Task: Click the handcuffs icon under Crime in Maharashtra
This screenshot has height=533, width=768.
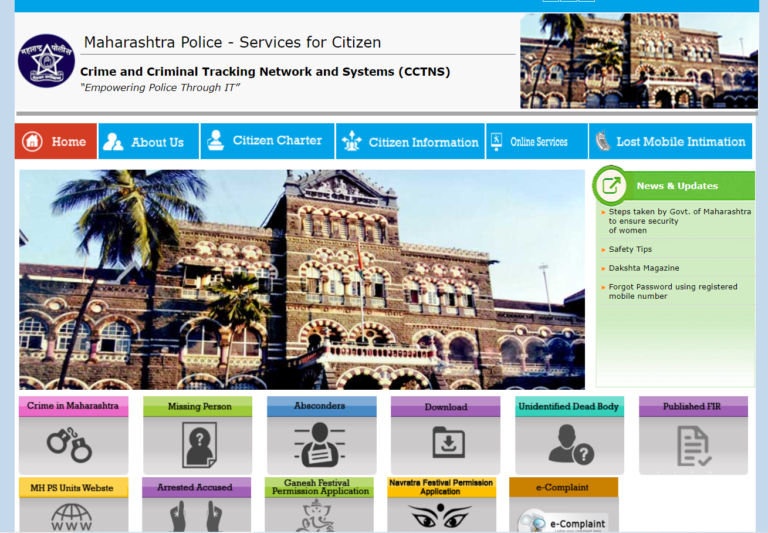Action: click(70, 445)
